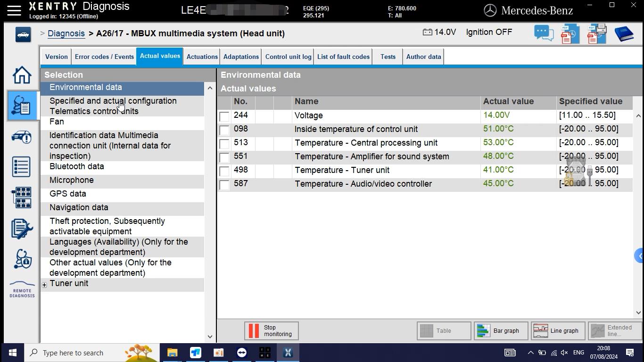This screenshot has width=644, height=362.
Task: Open the chat feedback icon
Action: (544, 33)
